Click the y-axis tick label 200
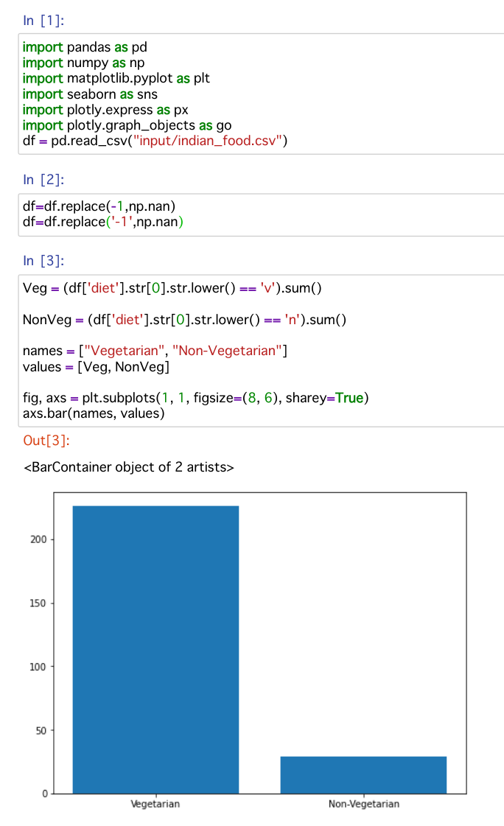The width and height of the screenshot is (504, 826). (x=38, y=539)
